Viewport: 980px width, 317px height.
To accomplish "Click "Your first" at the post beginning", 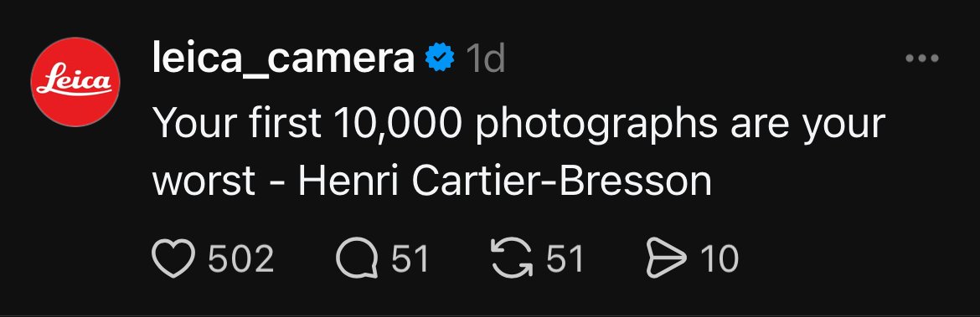I will click(237, 122).
